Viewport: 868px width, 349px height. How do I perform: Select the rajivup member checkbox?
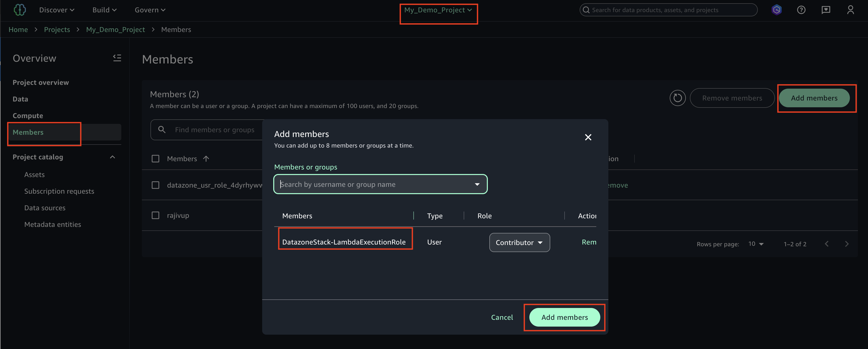tap(155, 215)
